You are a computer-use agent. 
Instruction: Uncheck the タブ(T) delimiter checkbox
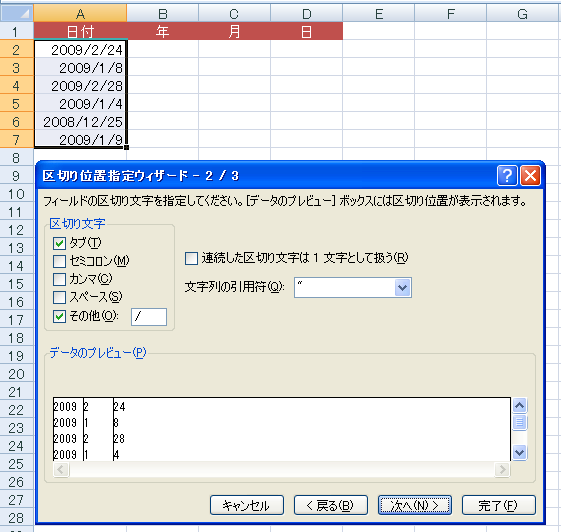[59, 243]
